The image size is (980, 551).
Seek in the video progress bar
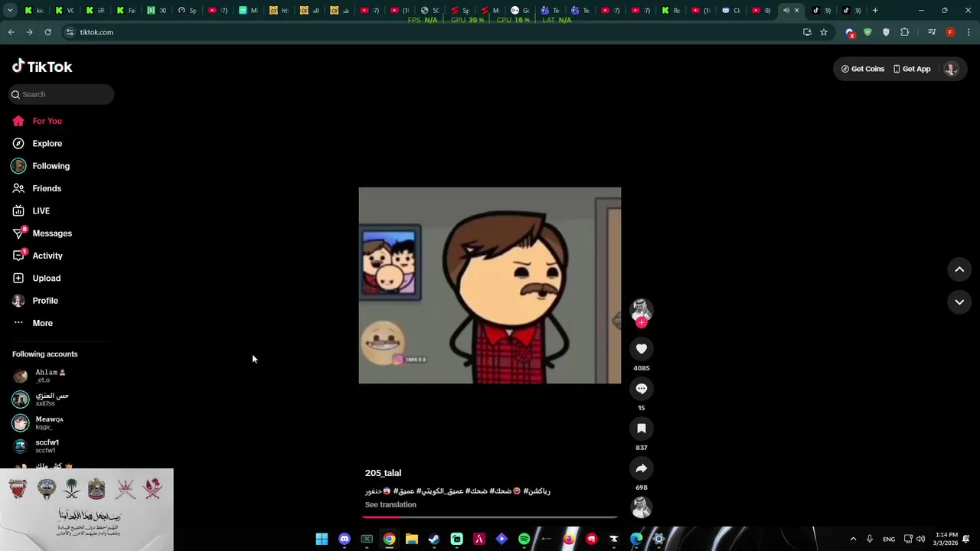(490, 517)
